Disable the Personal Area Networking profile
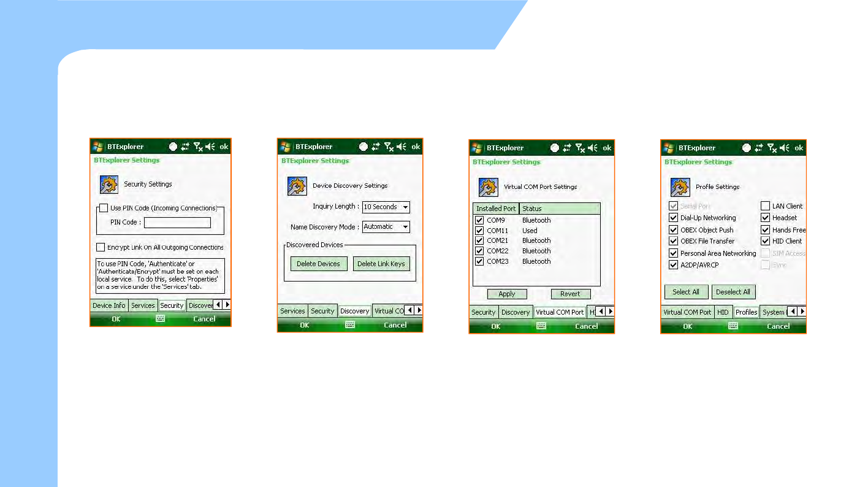The image size is (868, 487). 673,253
